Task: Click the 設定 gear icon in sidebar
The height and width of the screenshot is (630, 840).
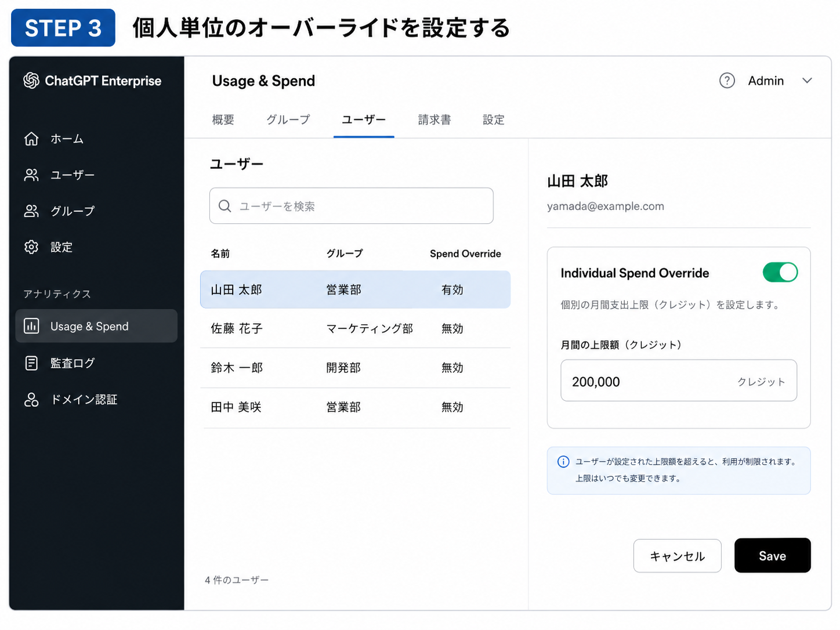Action: pos(31,247)
